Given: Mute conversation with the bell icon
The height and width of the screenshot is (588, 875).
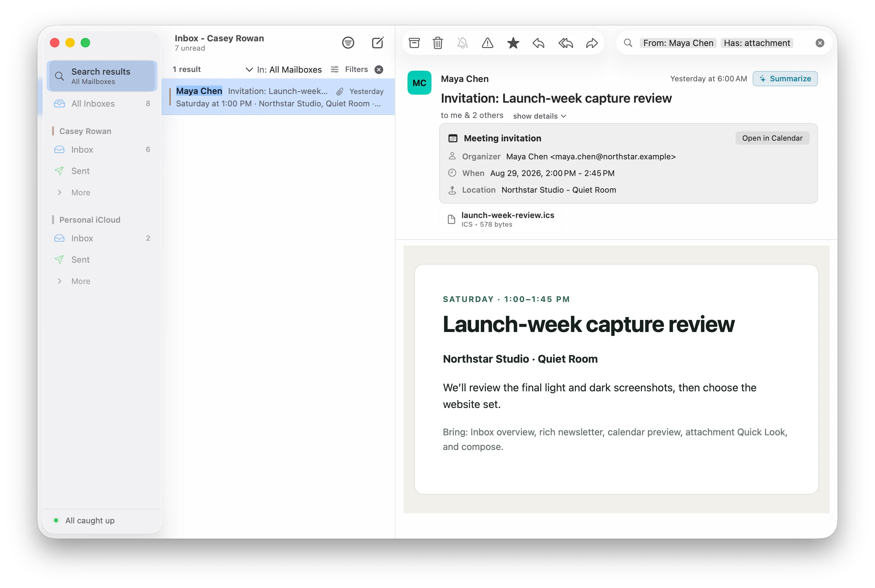Looking at the screenshot, I should pyautogui.click(x=463, y=43).
